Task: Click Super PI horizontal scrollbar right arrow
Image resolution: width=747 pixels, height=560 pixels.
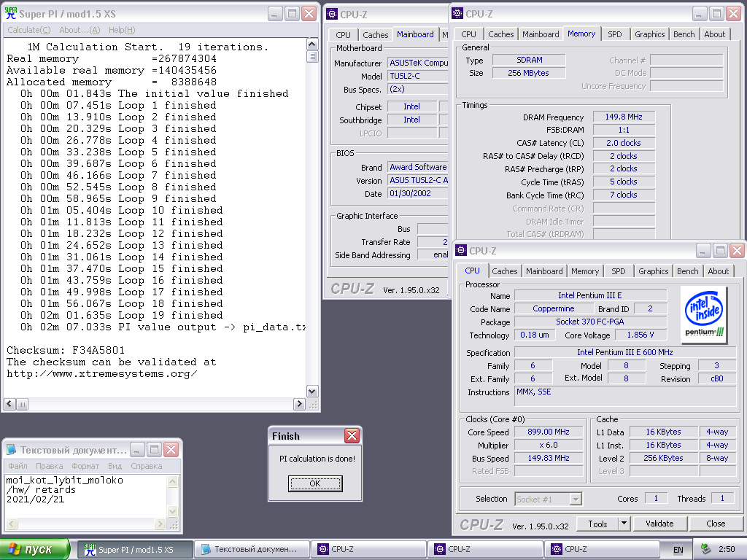Action: [299, 404]
